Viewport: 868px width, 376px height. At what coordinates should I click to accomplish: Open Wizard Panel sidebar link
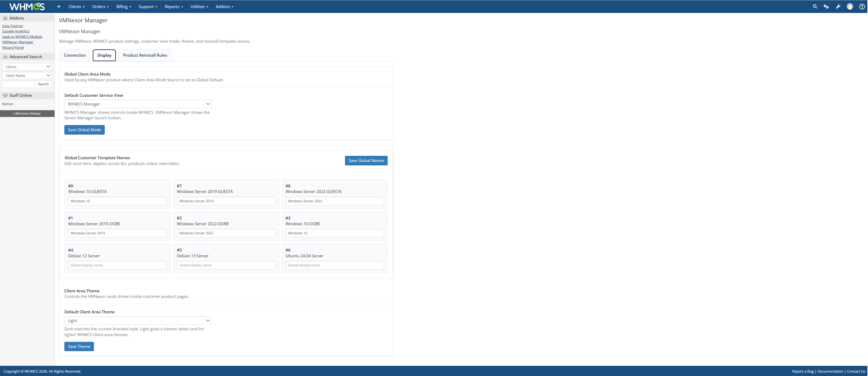point(13,48)
